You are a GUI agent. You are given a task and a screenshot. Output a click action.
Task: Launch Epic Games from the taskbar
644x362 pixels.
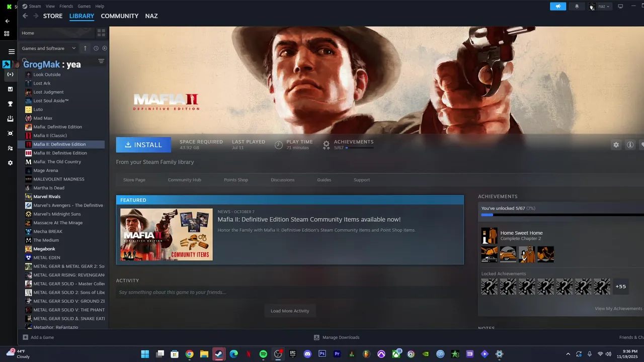click(293, 354)
